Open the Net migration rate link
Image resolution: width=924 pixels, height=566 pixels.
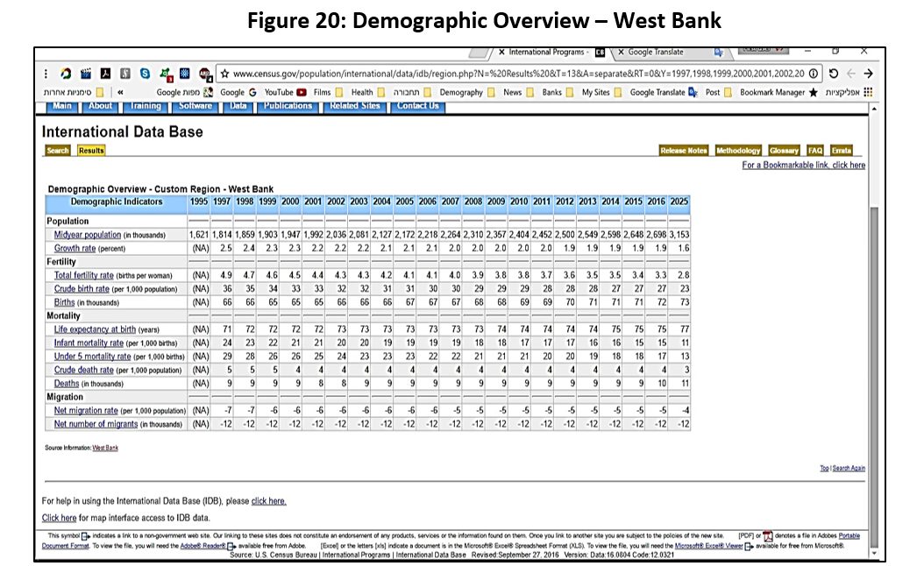(86, 411)
